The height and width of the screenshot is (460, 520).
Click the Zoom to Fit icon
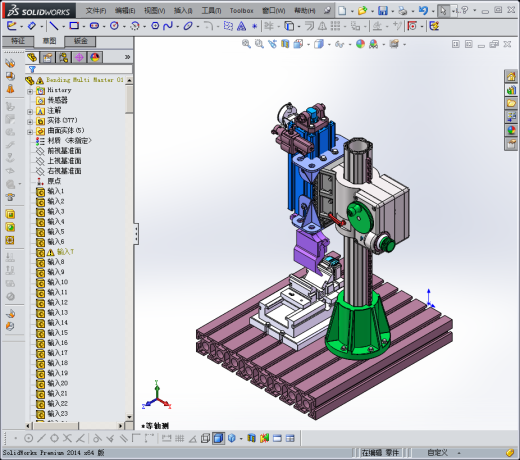click(x=246, y=44)
